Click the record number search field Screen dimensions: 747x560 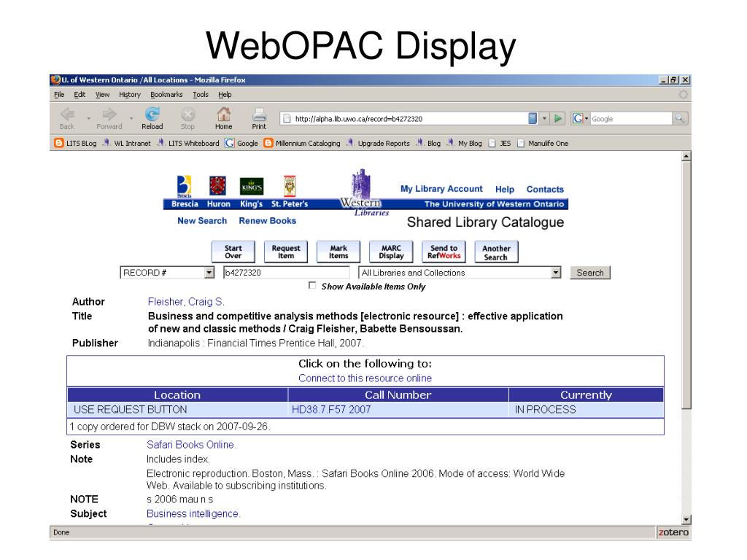click(x=286, y=273)
